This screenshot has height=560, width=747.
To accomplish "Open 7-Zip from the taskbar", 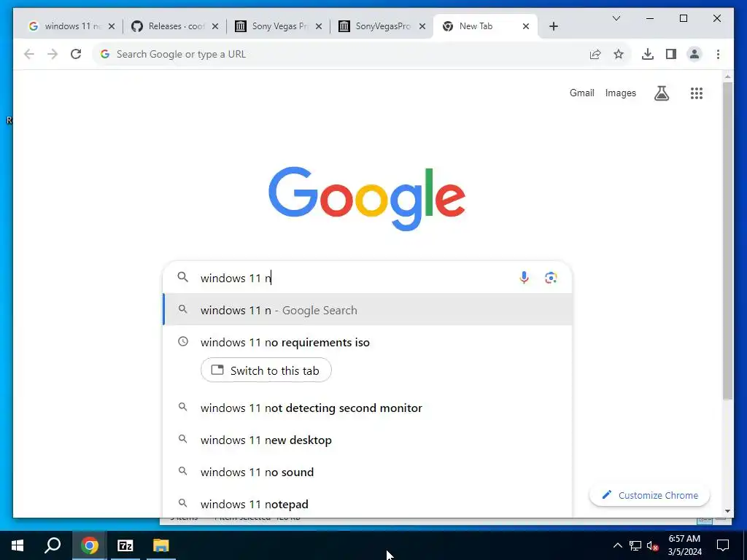I will click(x=125, y=545).
